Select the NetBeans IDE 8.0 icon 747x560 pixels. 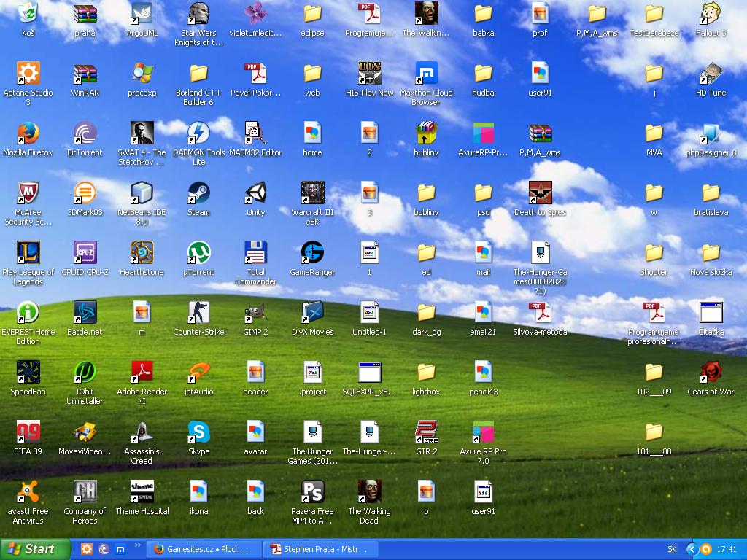142,194
